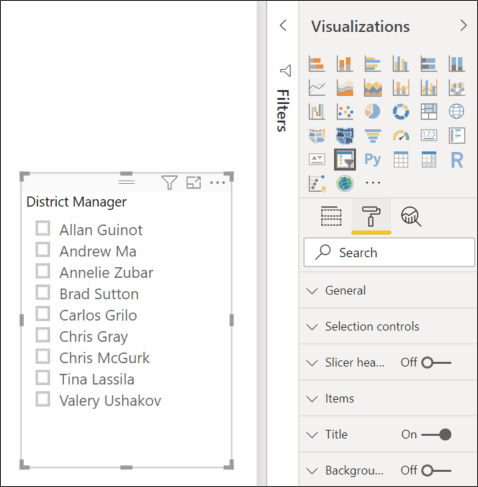Select the donut chart visual

(401, 111)
